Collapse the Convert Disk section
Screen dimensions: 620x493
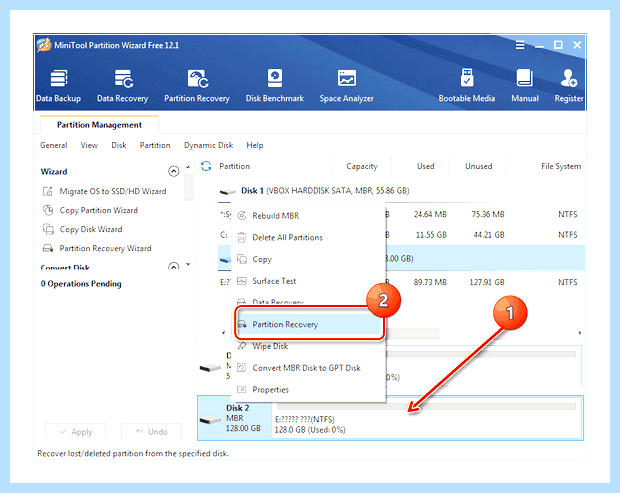[174, 266]
